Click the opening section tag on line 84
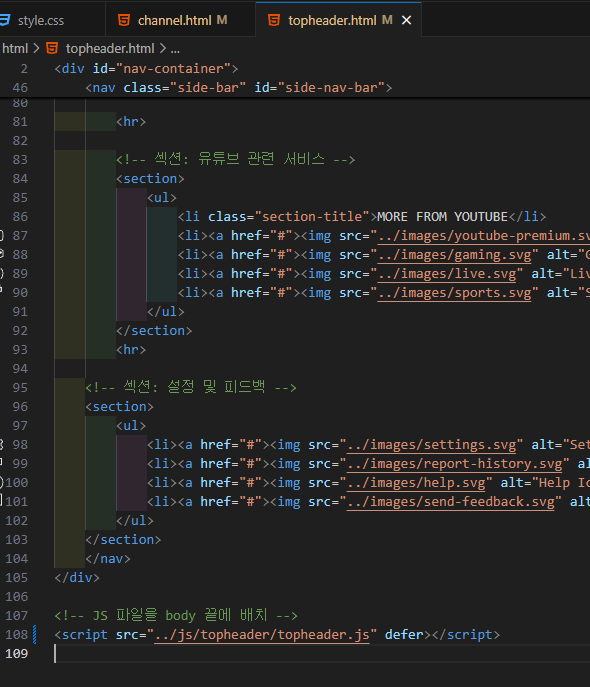 150,179
